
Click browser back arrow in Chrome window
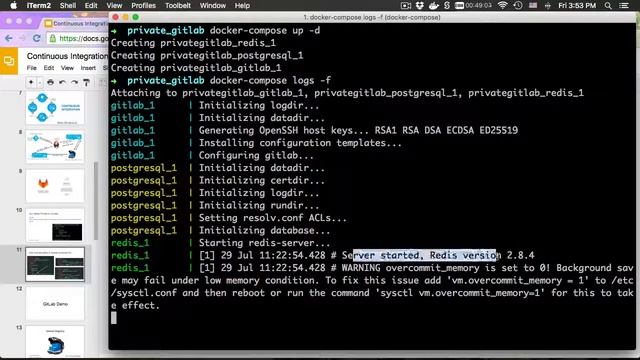point(9,38)
